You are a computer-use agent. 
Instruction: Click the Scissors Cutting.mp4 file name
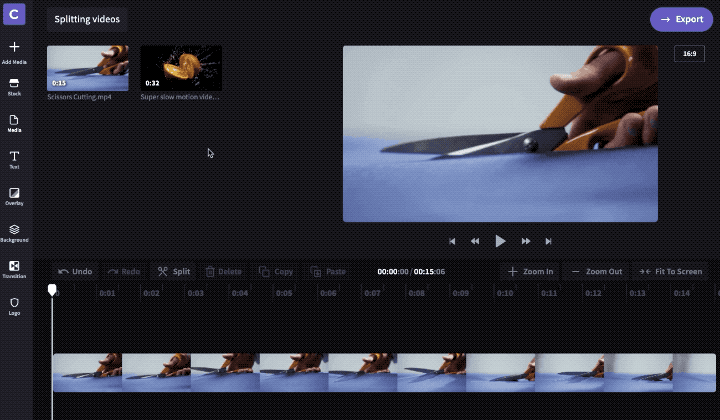(x=79, y=97)
